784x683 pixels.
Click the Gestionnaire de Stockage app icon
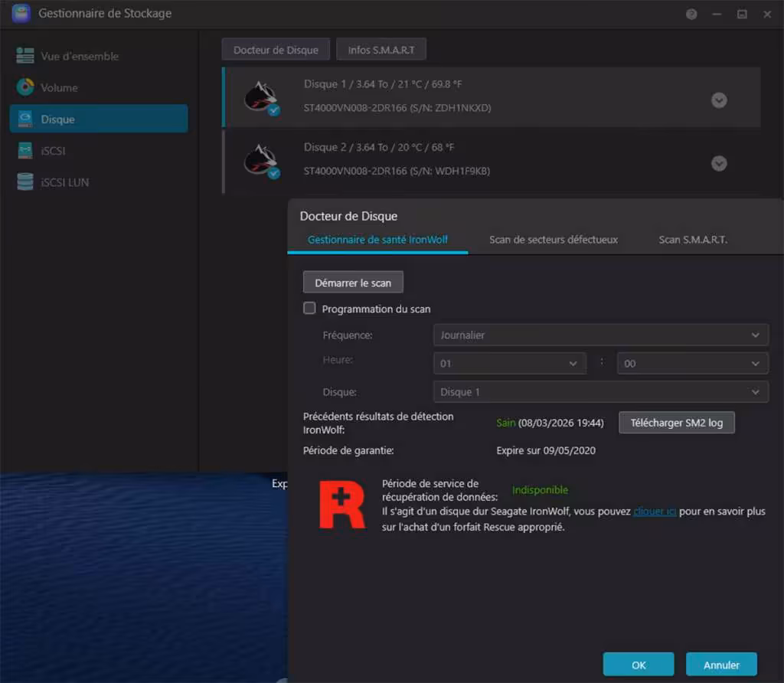21,13
